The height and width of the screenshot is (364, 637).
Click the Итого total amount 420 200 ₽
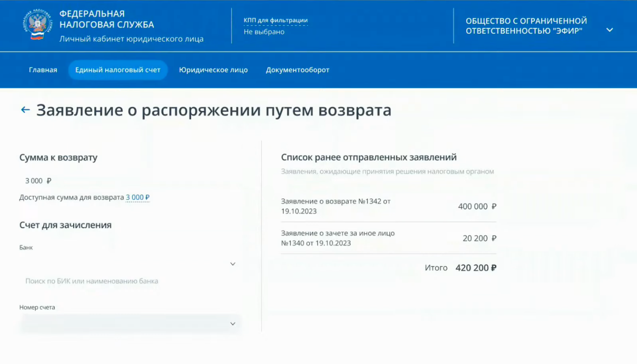point(475,267)
